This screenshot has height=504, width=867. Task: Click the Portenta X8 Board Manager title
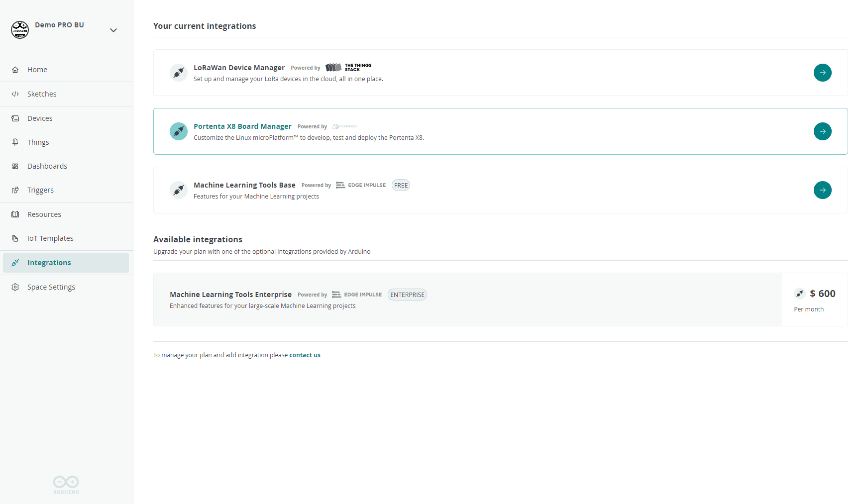pyautogui.click(x=242, y=126)
